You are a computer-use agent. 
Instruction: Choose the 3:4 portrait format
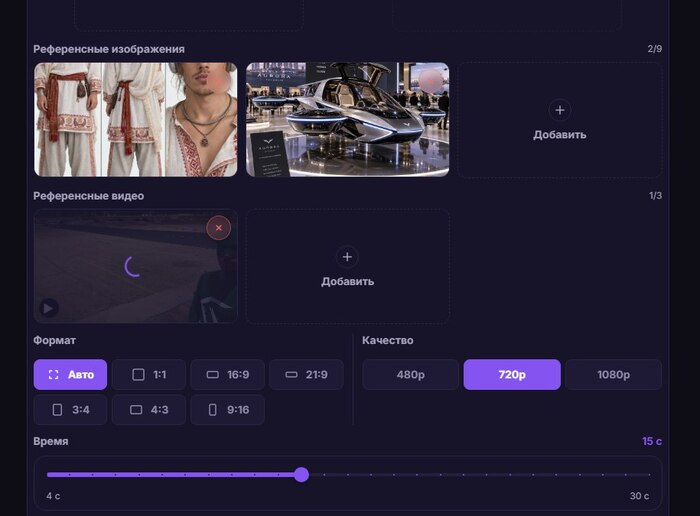pyautogui.click(x=70, y=410)
